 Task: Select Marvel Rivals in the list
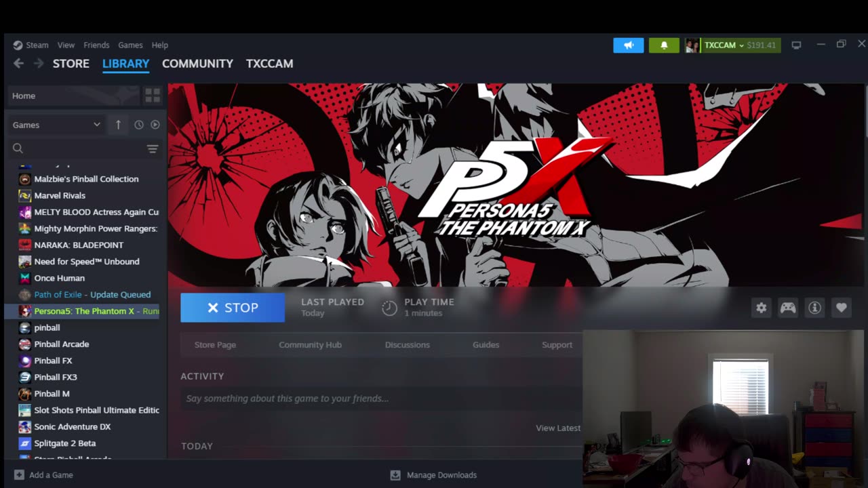pos(60,195)
